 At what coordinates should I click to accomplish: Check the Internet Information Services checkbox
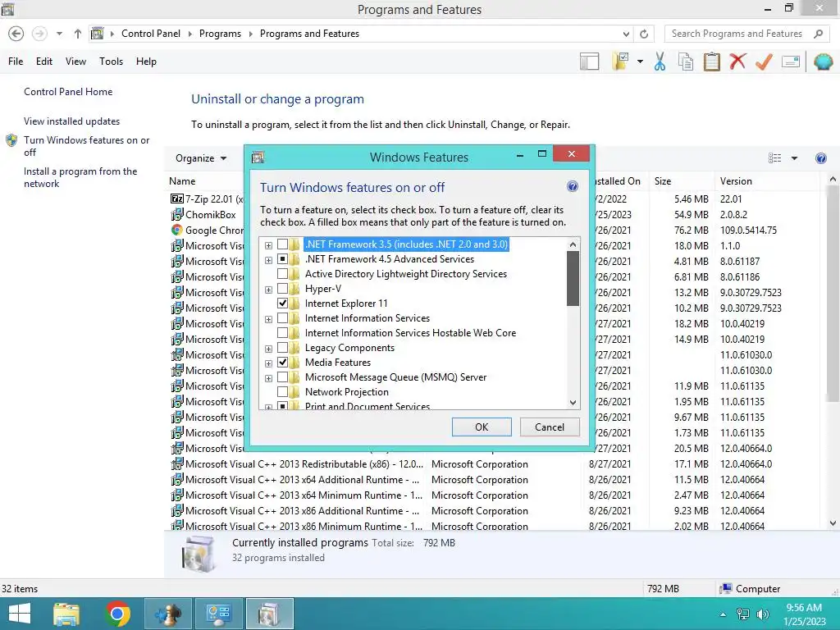(x=282, y=318)
